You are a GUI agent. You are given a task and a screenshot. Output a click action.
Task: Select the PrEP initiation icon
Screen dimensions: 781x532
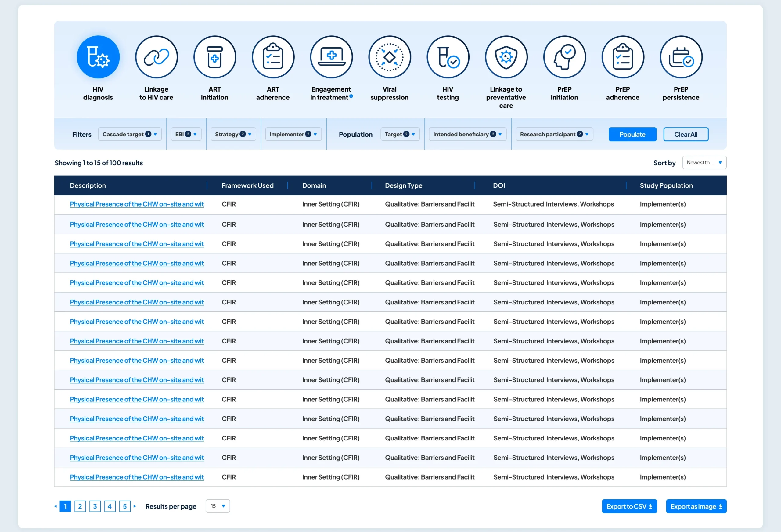pos(564,57)
